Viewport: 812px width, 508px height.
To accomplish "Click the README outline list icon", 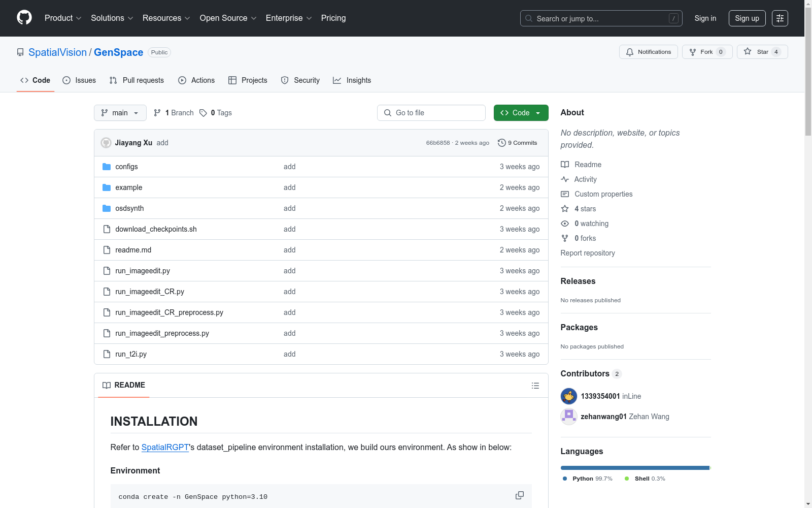I will [535, 386].
